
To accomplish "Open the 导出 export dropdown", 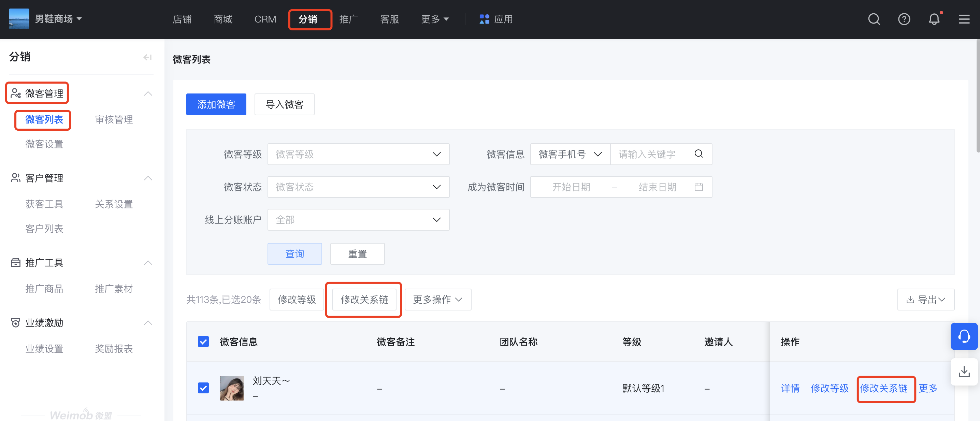I will point(926,299).
